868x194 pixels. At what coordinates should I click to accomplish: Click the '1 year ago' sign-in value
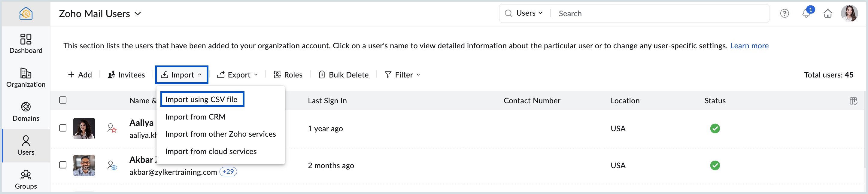[325, 129]
